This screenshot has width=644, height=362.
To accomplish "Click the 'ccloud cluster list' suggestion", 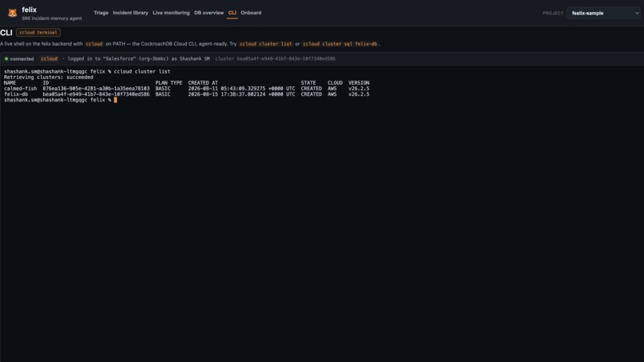I will click(266, 44).
